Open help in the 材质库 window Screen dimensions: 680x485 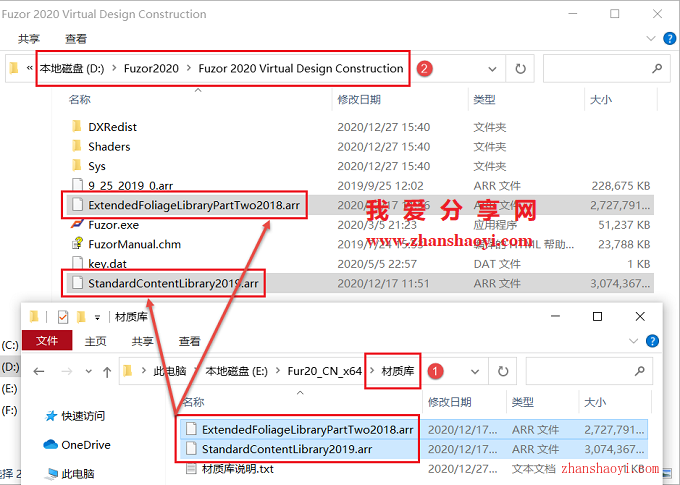[x=652, y=341]
